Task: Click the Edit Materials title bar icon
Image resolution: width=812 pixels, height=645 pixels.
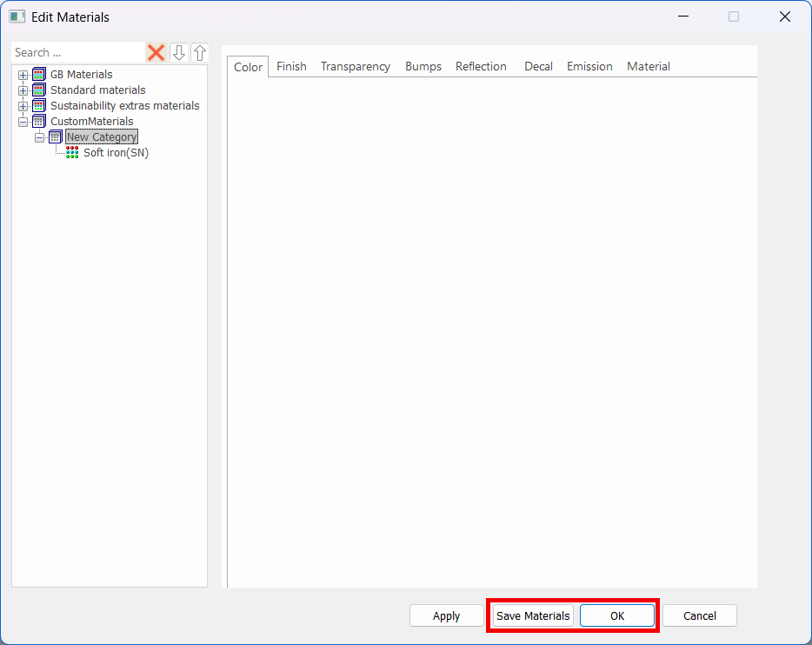Action: point(17,17)
